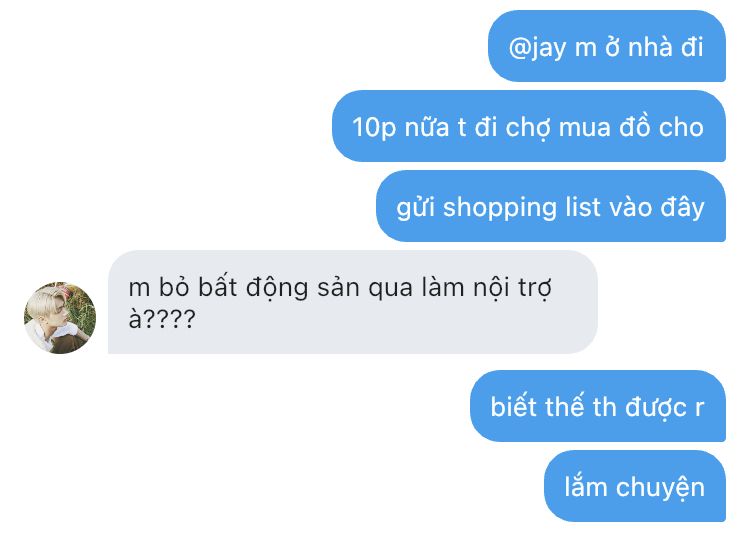Tap the "biết thế th được r" bubble
The width and height of the screenshot is (750, 534).
click(x=598, y=406)
